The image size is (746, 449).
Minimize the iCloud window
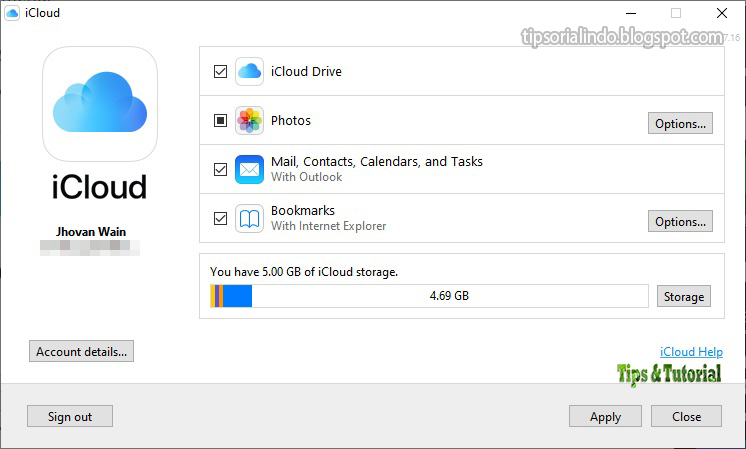click(x=631, y=13)
